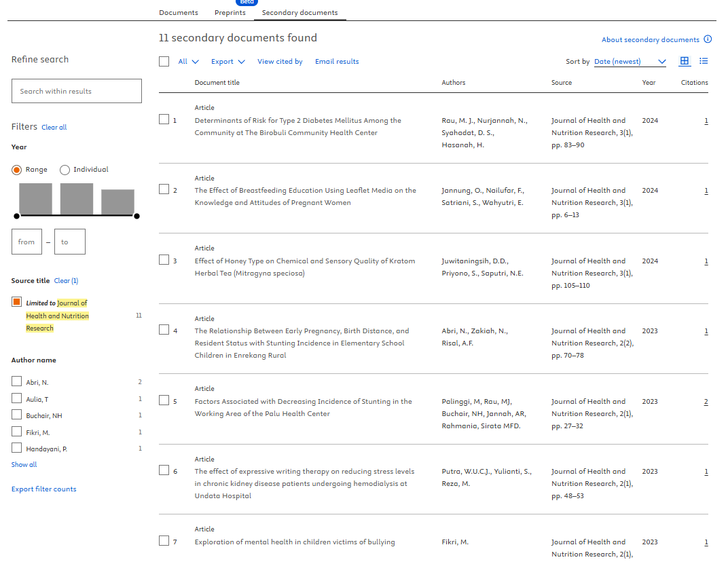The image size is (728, 564).
Task: Filter by author Aulia, T
Action: pyautogui.click(x=17, y=398)
